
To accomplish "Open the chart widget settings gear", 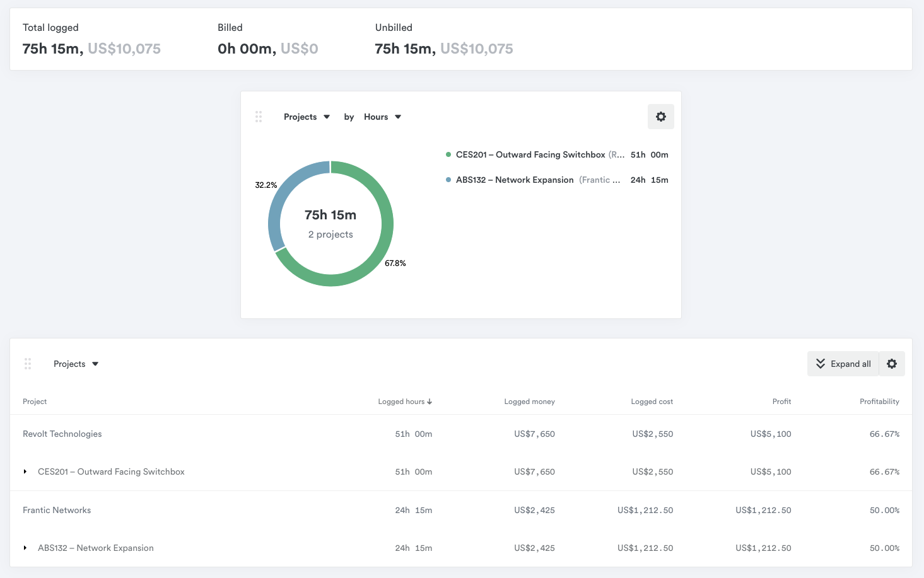I will click(660, 117).
